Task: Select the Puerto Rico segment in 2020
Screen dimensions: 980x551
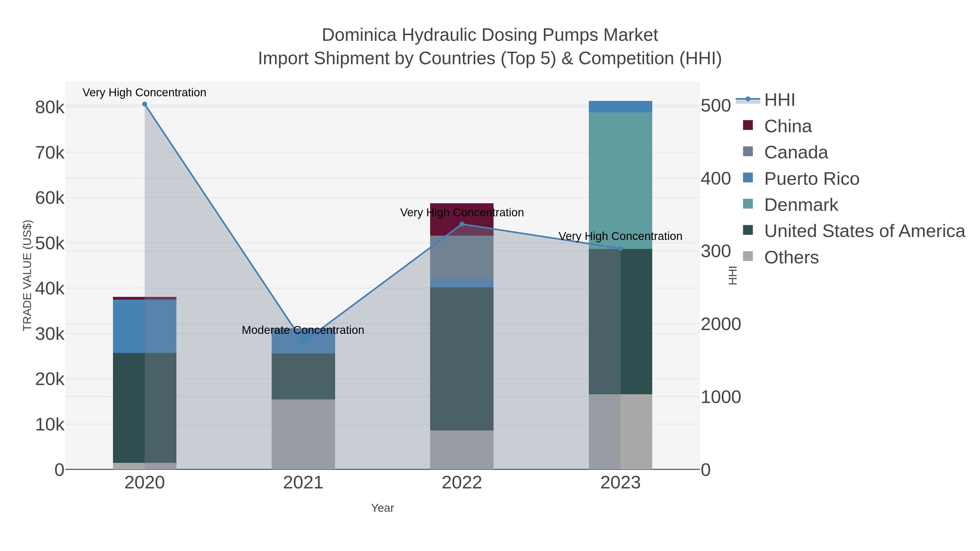Action: tap(145, 326)
